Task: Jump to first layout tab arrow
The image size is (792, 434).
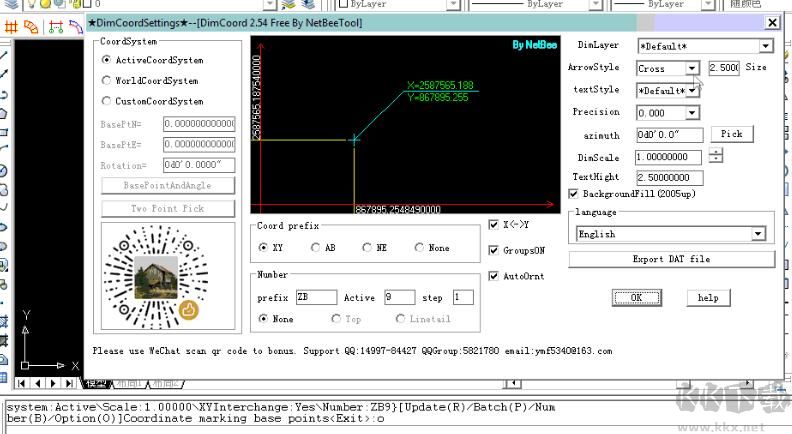Action: (21, 383)
